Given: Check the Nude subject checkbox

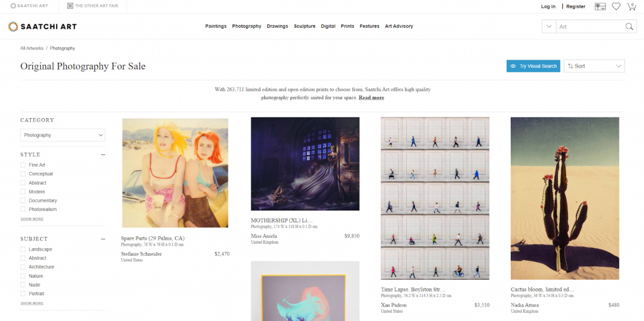Looking at the screenshot, I should pyautogui.click(x=23, y=285).
